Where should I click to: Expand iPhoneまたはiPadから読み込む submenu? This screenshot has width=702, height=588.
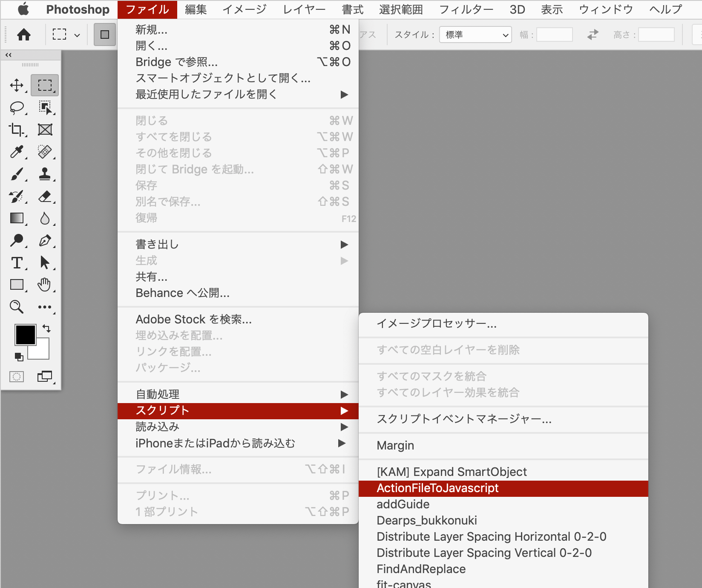[238, 443]
